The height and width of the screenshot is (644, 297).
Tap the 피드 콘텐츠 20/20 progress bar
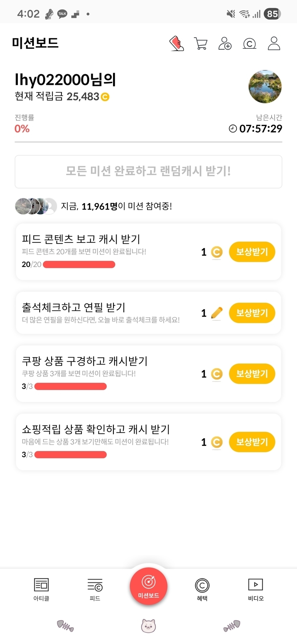pos(79,265)
